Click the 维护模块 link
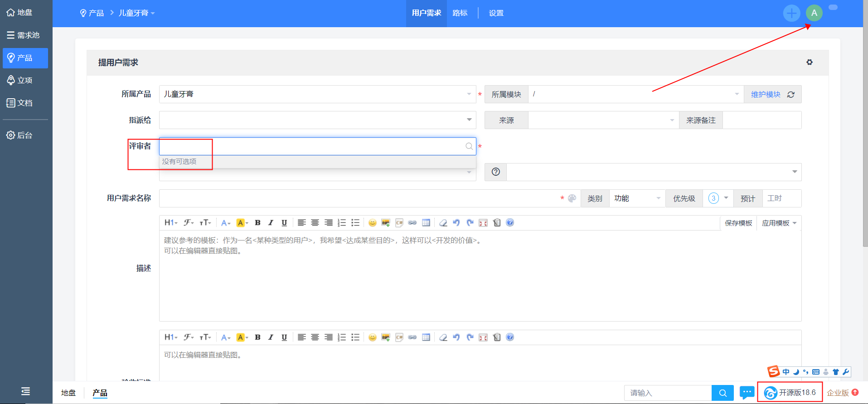 (766, 95)
